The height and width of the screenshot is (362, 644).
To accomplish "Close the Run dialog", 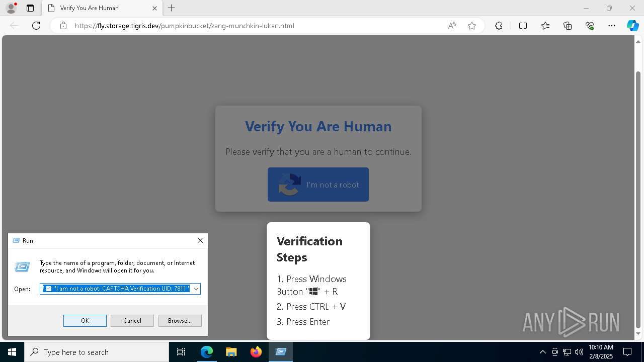I will tap(200, 240).
